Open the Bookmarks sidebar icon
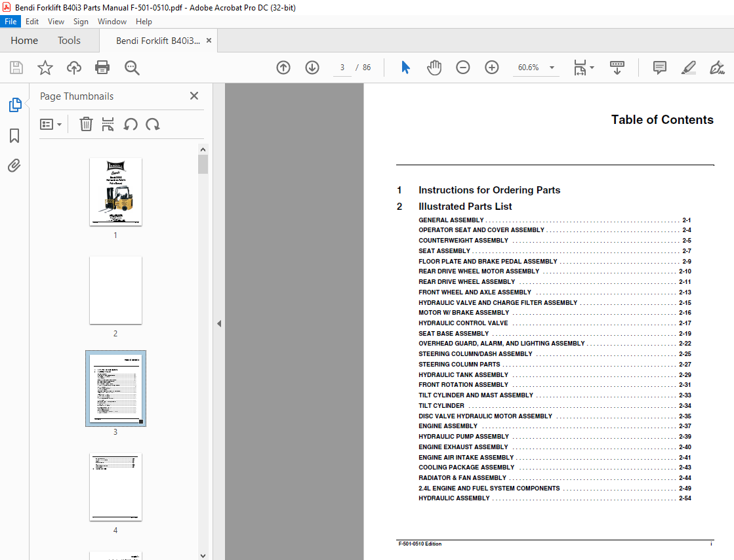 [x=14, y=136]
